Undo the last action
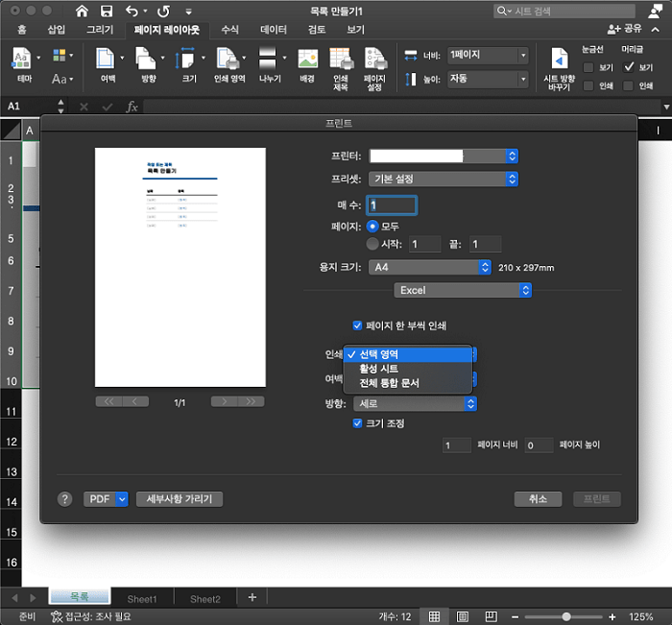672x625 pixels. pos(132,12)
